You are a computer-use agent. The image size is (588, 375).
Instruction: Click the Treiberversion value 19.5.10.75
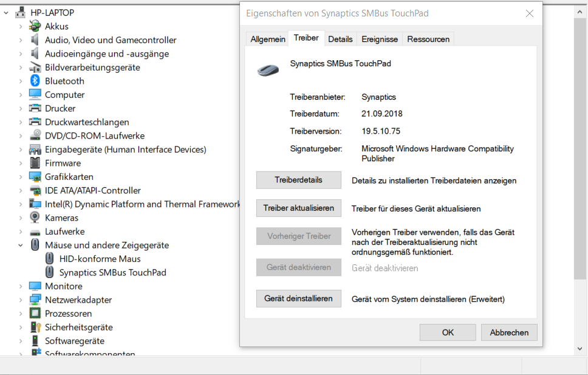(x=381, y=131)
